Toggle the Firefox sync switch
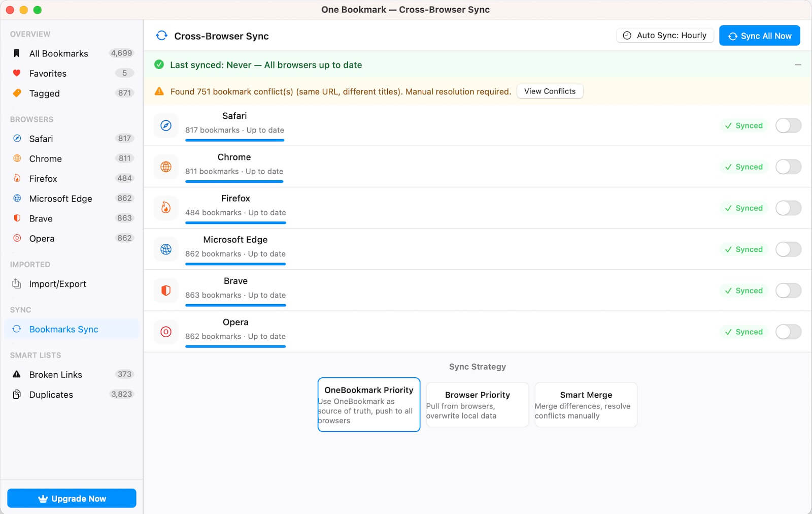This screenshot has width=812, height=514. coord(788,208)
